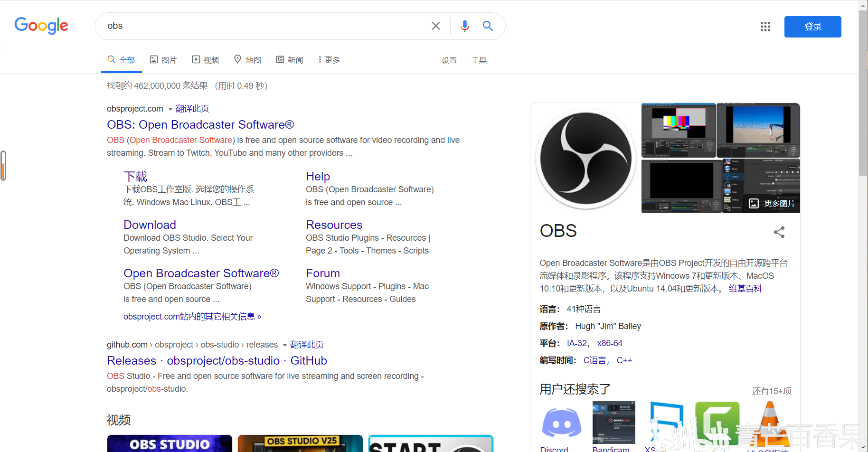Click 还有15+项 to see more related searches
This screenshot has width=868, height=452.
(x=772, y=391)
